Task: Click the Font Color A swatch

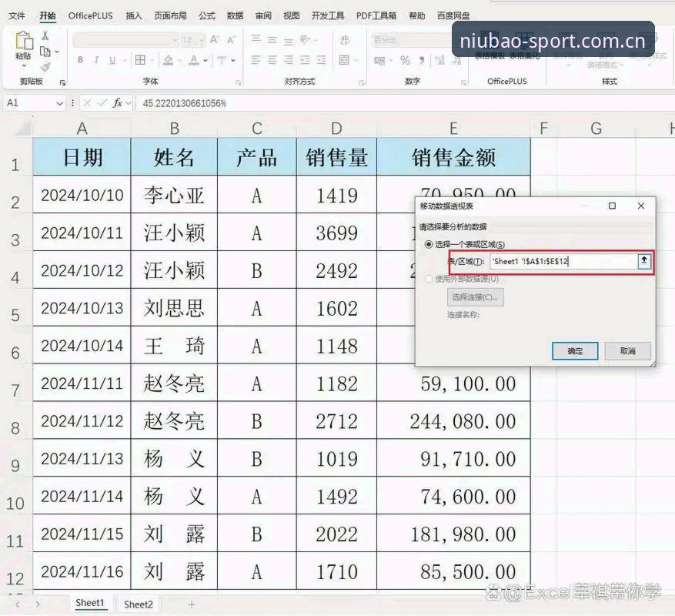Action: (194, 60)
